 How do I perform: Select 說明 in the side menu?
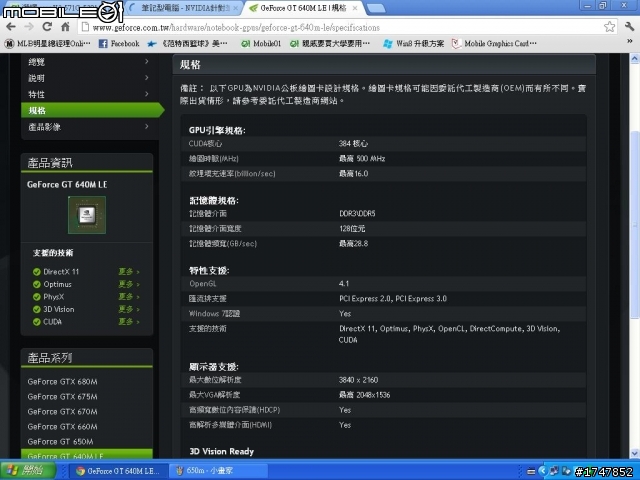(x=88, y=78)
